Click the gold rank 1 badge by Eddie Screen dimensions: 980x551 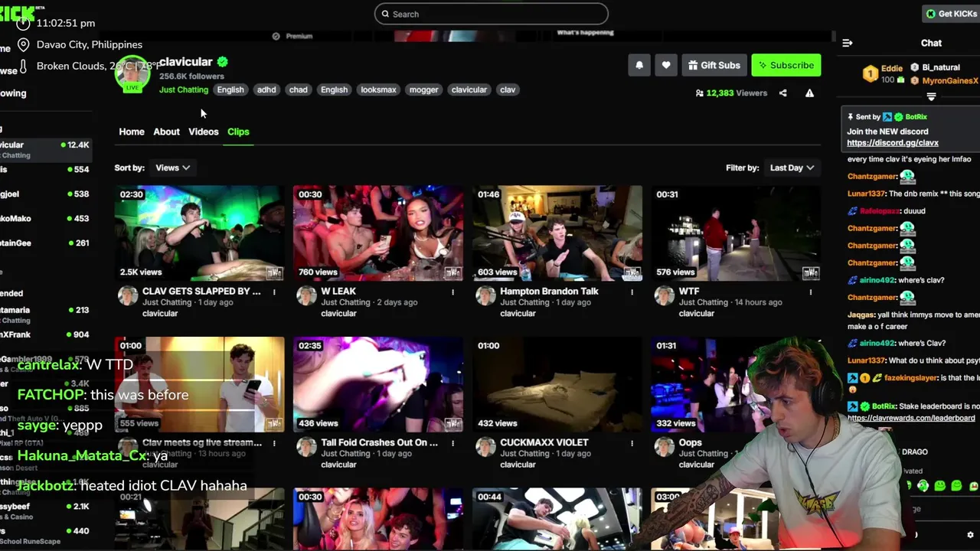(x=870, y=73)
